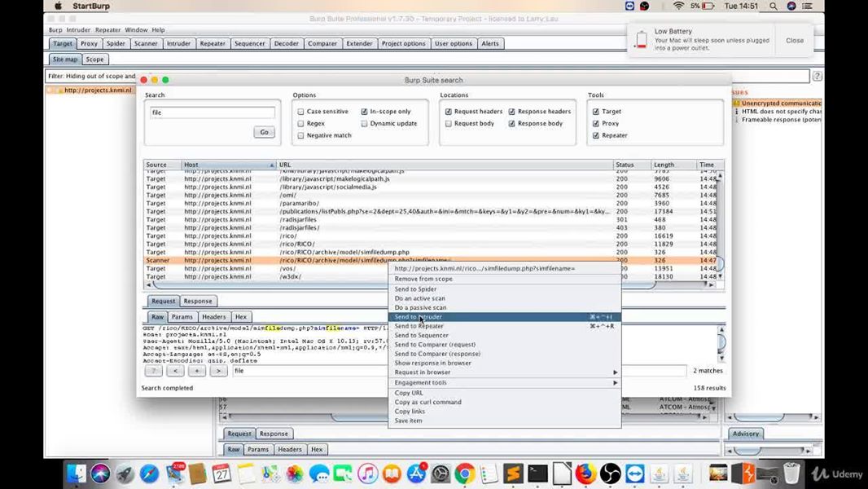The image size is (868, 489).
Task: Open the Trash in the dock
Action: coord(791,474)
